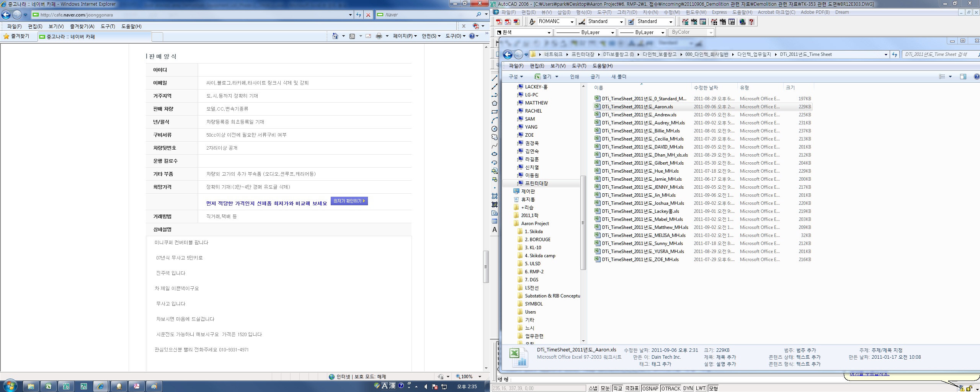Click 새 폴더 button in Explorer
Screen dimensions: 980x392
click(x=619, y=77)
